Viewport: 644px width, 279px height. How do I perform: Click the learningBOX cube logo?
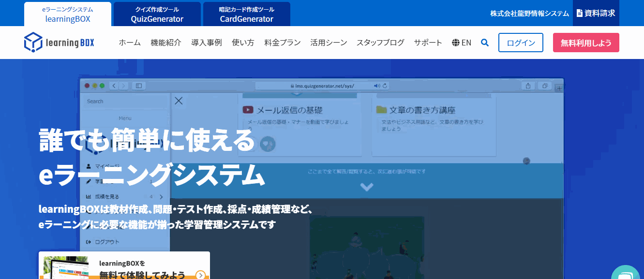click(33, 42)
